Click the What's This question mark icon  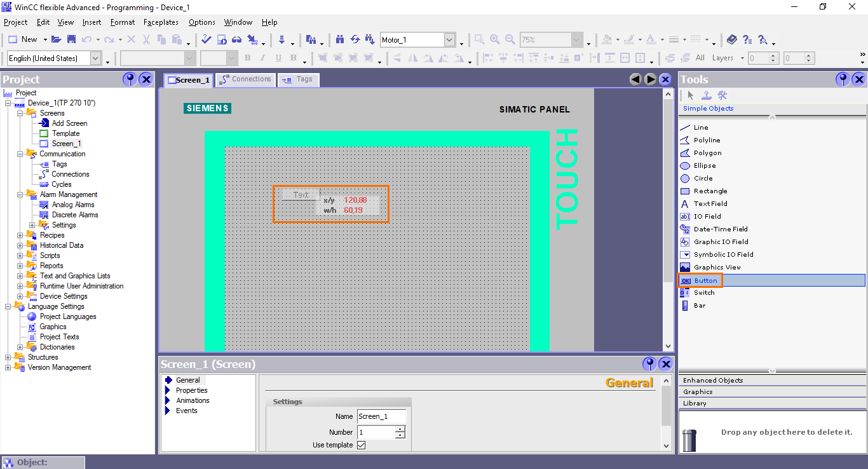747,39
